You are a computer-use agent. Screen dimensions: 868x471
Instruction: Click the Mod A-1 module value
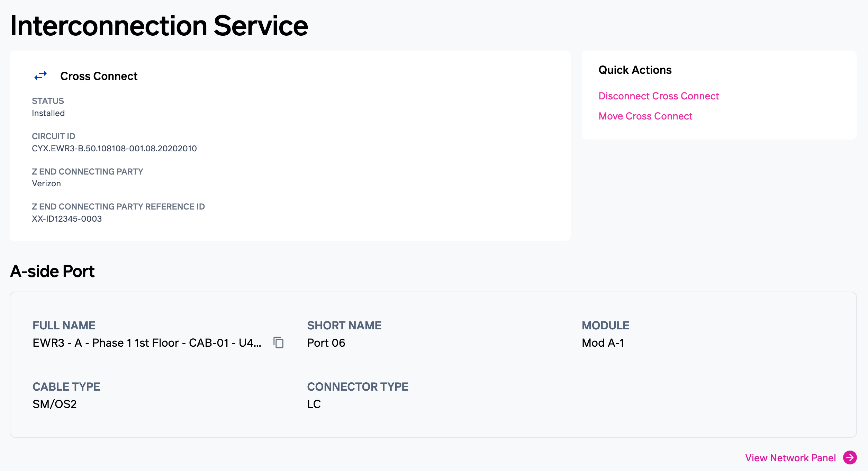pos(603,343)
